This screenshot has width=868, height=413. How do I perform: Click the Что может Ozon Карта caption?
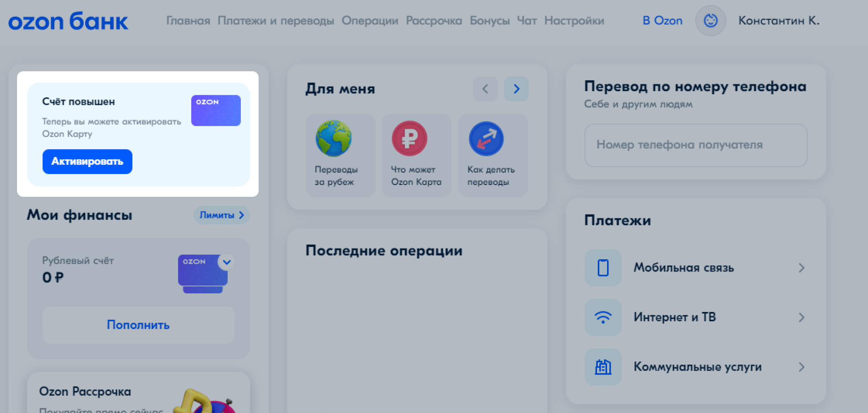click(x=416, y=176)
